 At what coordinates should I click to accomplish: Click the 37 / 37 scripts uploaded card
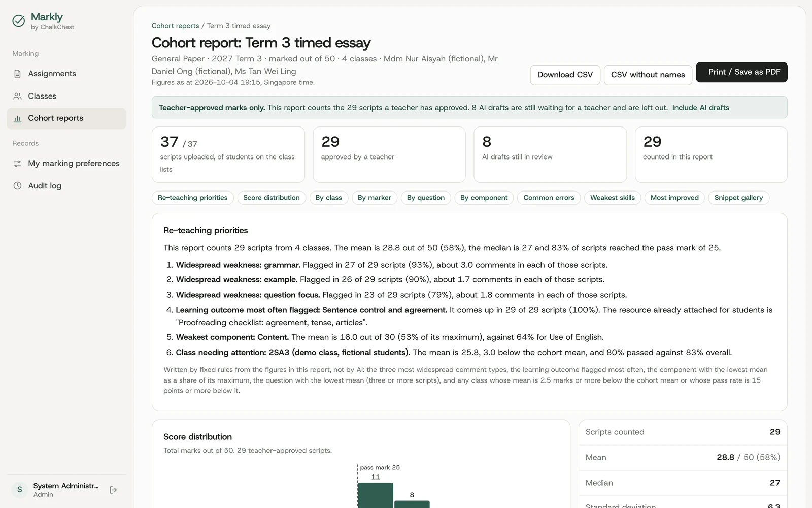tap(228, 154)
